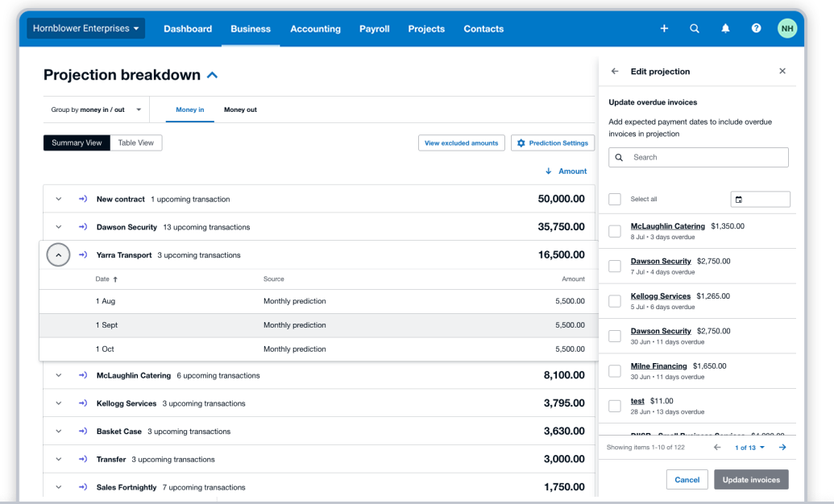This screenshot has width=834, height=504.
Task: Collapse the Yarra Transport row
Action: (x=59, y=255)
